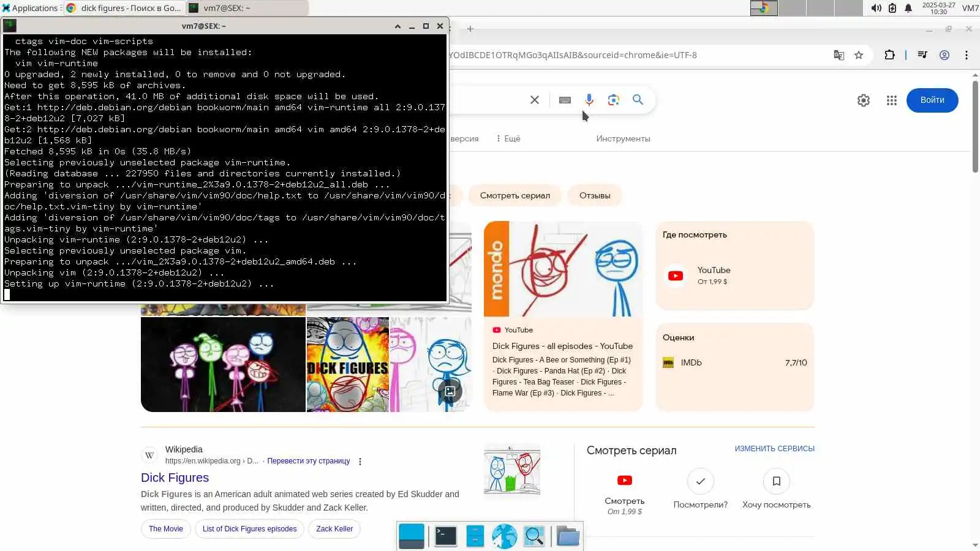The image size is (980, 551).
Task: Open the IMDb 7,7/10 rating row
Action: 735,362
